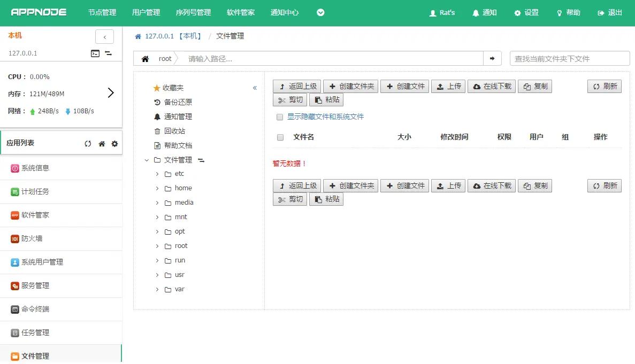This screenshot has height=364, width=635.
Task: Collapse the sidebar with the left chevron button
Action: (104, 37)
